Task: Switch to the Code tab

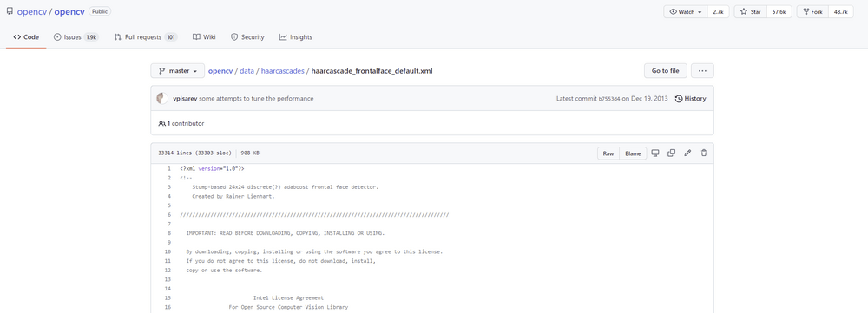Action: tap(26, 37)
